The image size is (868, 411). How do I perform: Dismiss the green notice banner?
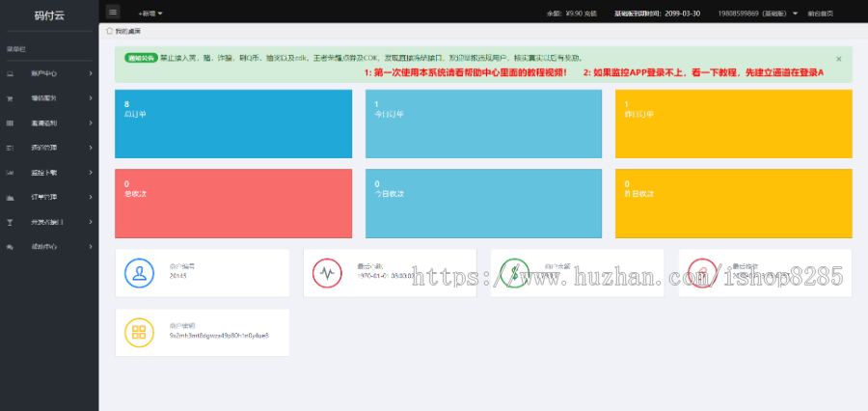click(839, 59)
